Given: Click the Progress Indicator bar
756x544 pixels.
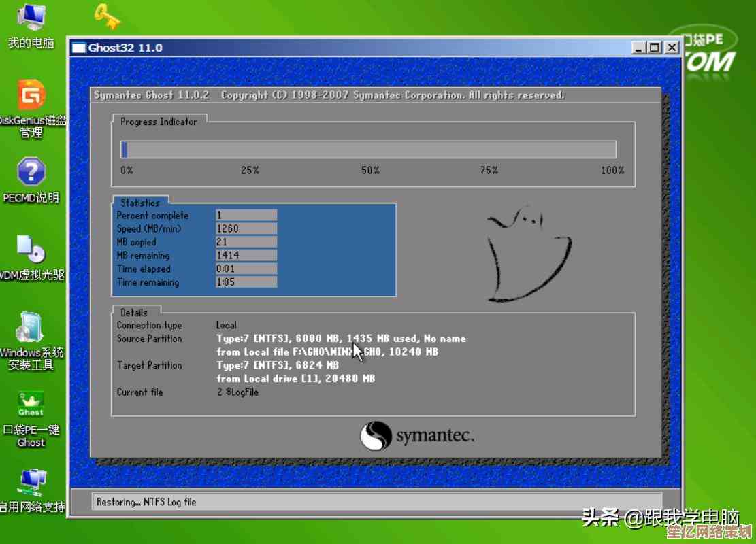Looking at the screenshot, I should click(368, 150).
